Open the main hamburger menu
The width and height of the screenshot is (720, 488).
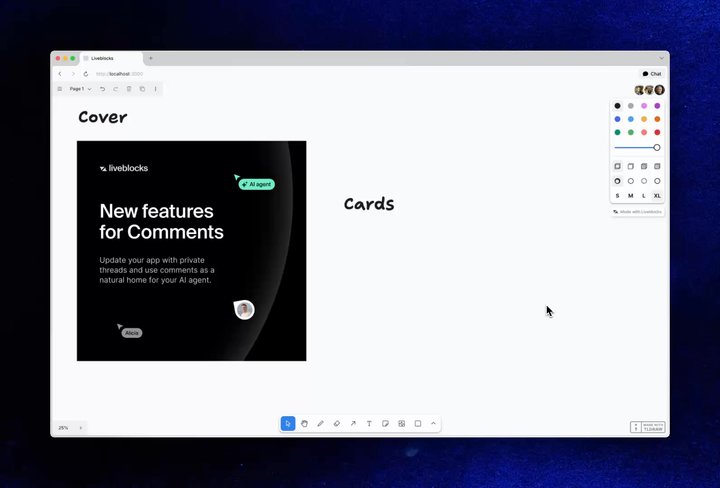coord(60,89)
